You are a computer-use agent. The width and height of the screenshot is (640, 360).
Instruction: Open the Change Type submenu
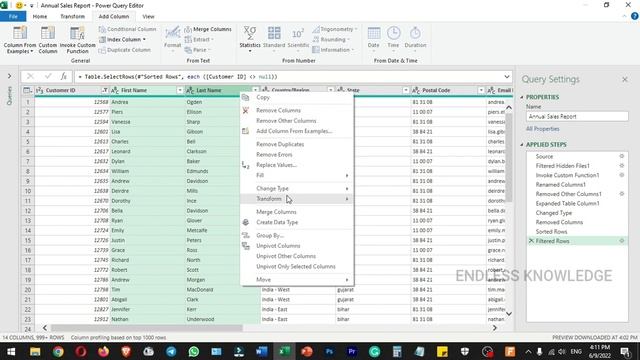[297, 189]
